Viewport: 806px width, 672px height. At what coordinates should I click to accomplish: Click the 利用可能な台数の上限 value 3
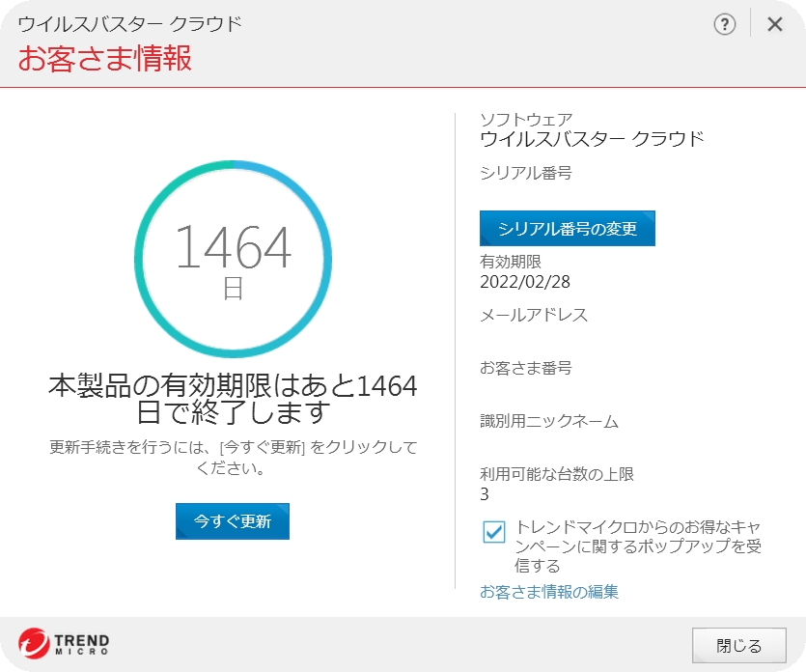click(484, 492)
